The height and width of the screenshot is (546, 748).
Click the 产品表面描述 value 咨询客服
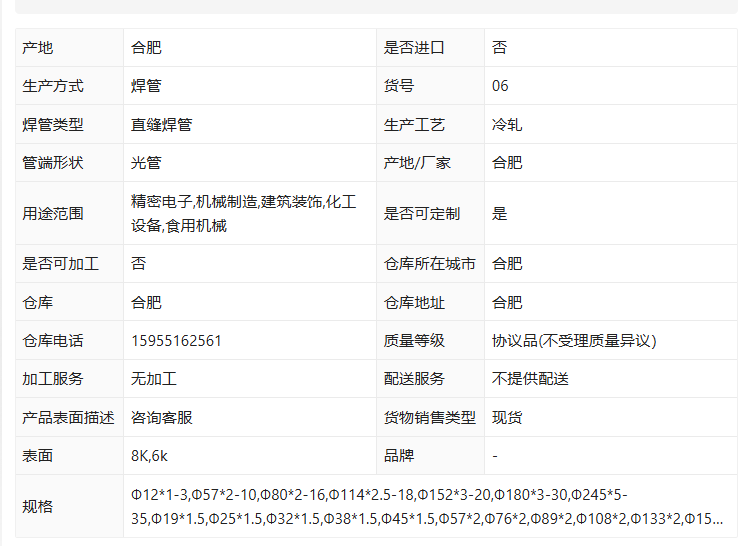click(x=162, y=417)
